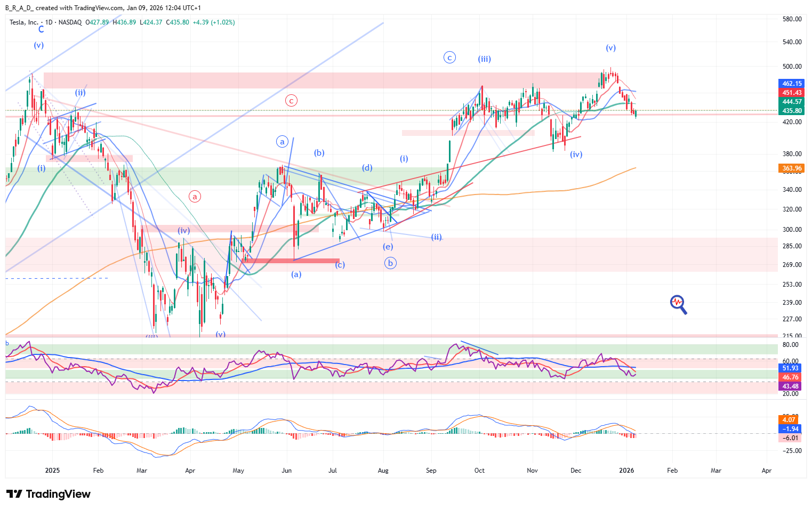The image size is (812, 510).
Task: Click the purple 43.48 RSI value label
Action: [x=790, y=386]
